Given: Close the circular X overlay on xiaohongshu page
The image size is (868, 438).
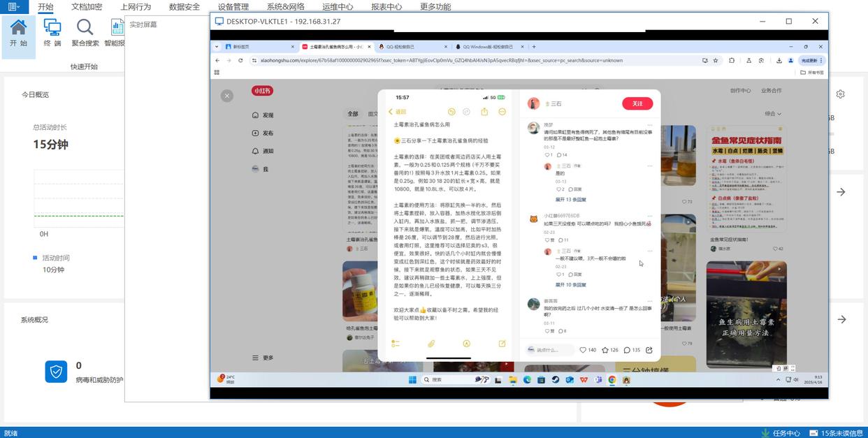Looking at the screenshot, I should [x=227, y=96].
